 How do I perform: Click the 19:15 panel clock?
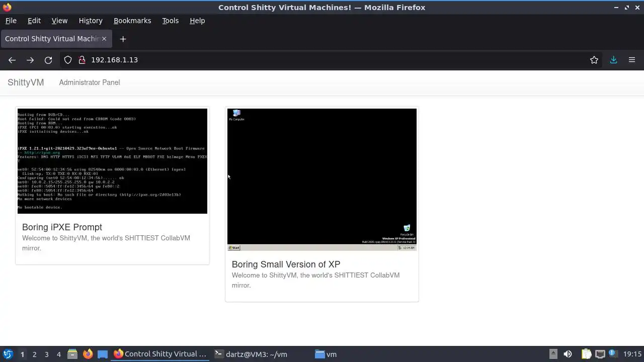(x=632, y=354)
